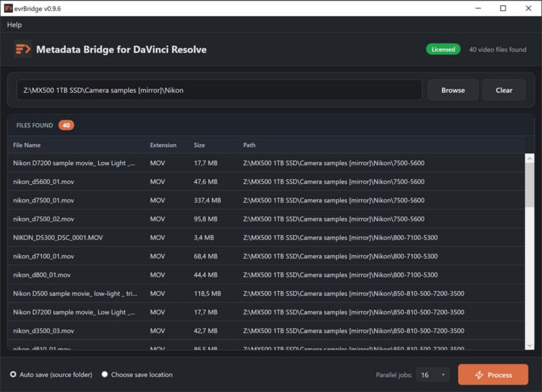The image size is (542, 392).
Task: Click the evrBridge logo icon in the header
Action: tap(22, 49)
